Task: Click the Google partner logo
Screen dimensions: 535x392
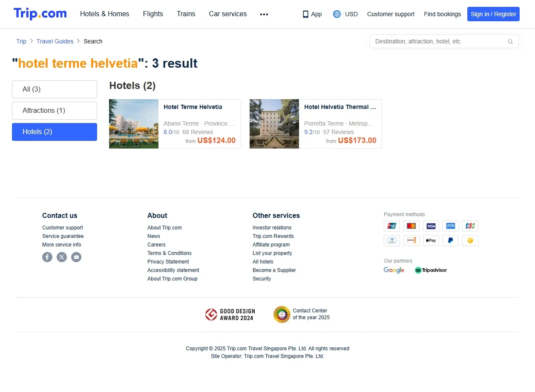Action: point(394,270)
